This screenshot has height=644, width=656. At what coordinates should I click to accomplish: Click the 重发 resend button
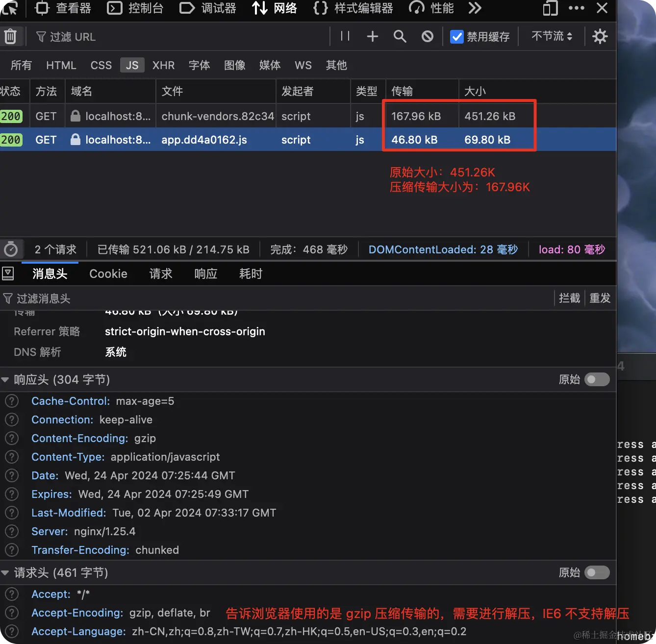click(x=600, y=298)
